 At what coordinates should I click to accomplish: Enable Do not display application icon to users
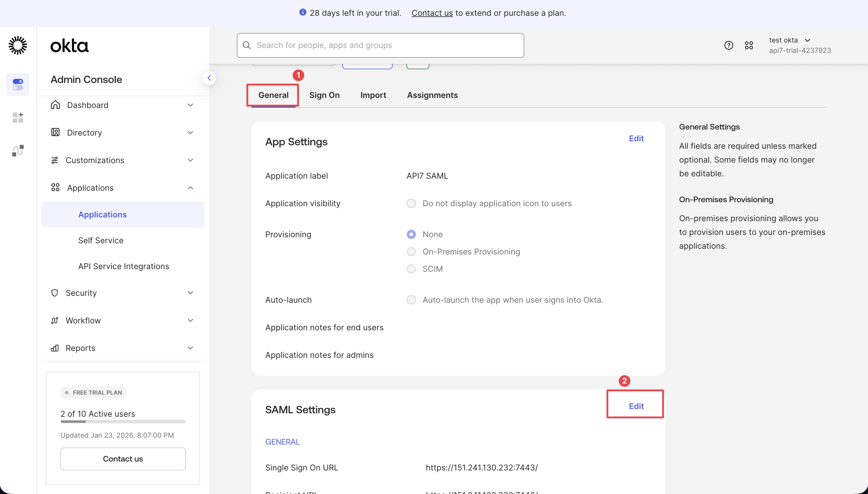(411, 203)
